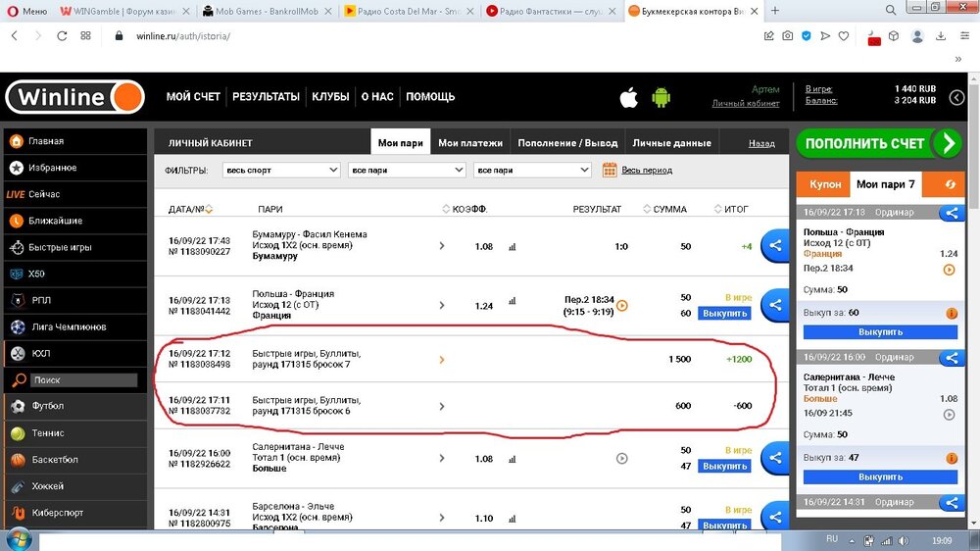Screen dimensions: 980x551
Task: Expand the first 'все пари' filter dropdown
Action: (406, 170)
